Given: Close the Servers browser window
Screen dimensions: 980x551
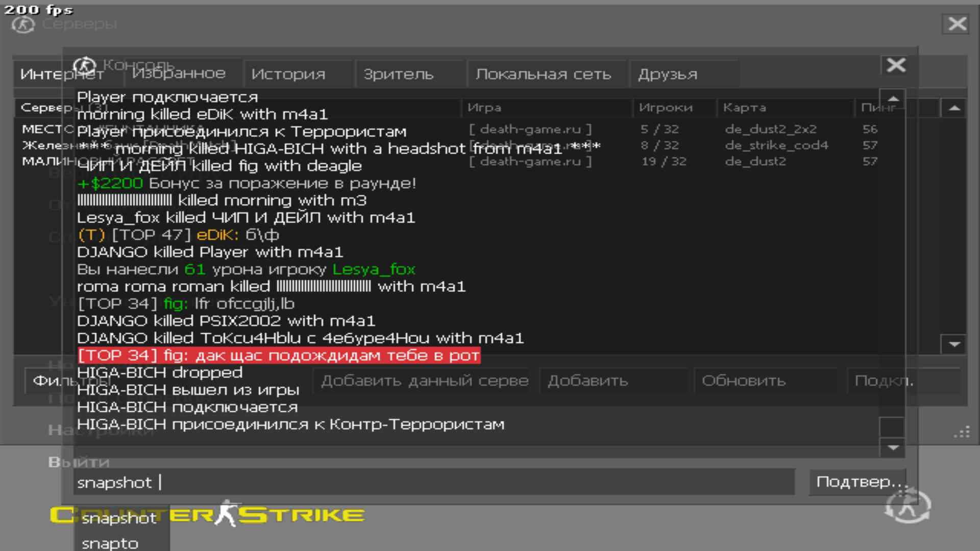Looking at the screenshot, I should point(957,23).
